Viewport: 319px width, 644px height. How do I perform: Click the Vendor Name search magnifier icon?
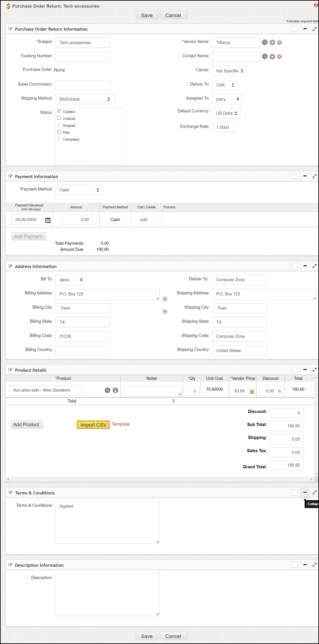coord(265,43)
